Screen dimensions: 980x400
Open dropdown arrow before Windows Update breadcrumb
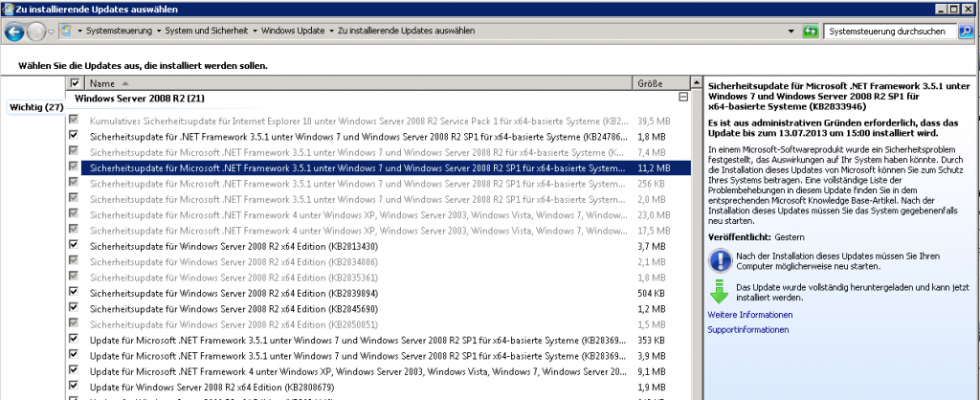(255, 32)
